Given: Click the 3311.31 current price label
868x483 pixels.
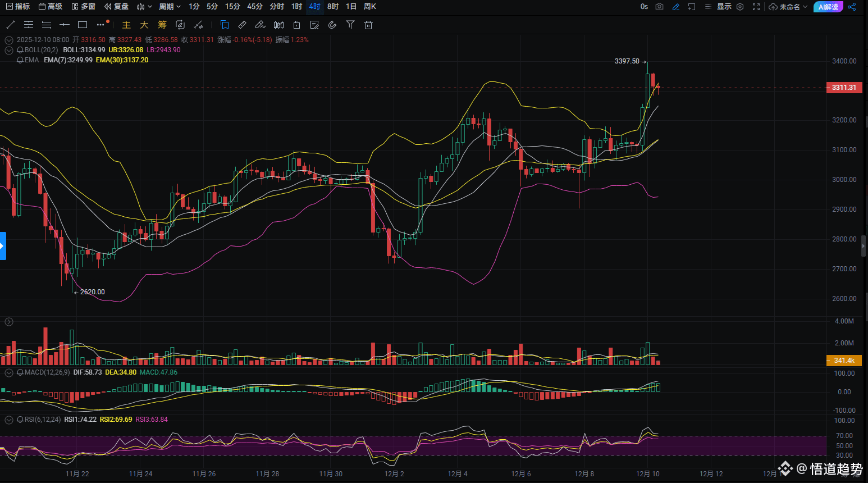Looking at the screenshot, I should [x=844, y=88].
